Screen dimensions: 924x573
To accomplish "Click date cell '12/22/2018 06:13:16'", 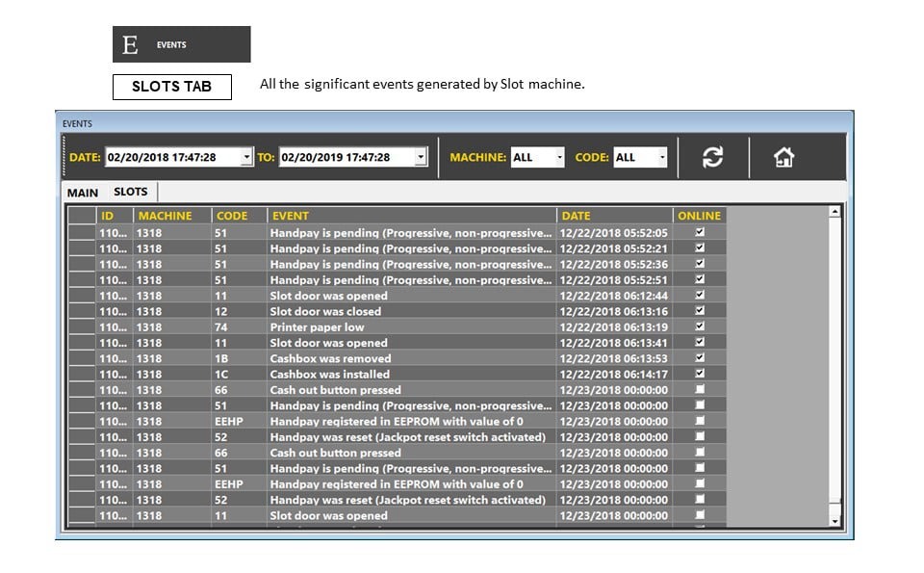I will [x=615, y=311].
